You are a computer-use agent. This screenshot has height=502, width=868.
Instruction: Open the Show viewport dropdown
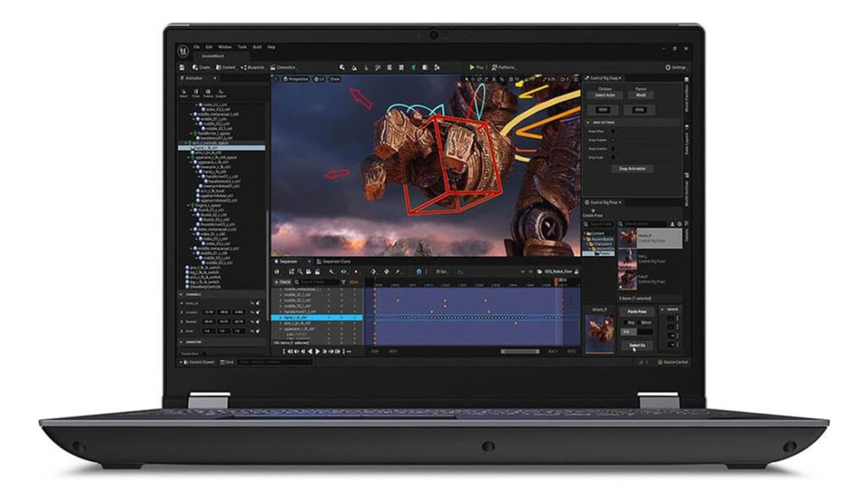click(x=335, y=79)
